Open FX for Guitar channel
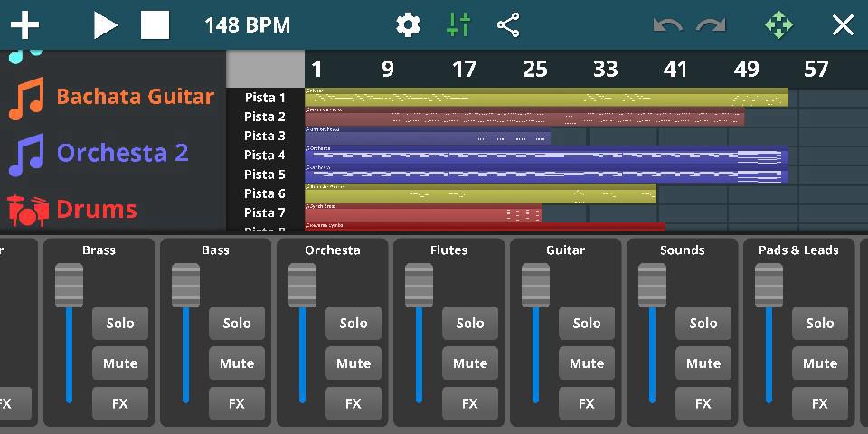Screen dimensions: 868x434 click(x=587, y=404)
